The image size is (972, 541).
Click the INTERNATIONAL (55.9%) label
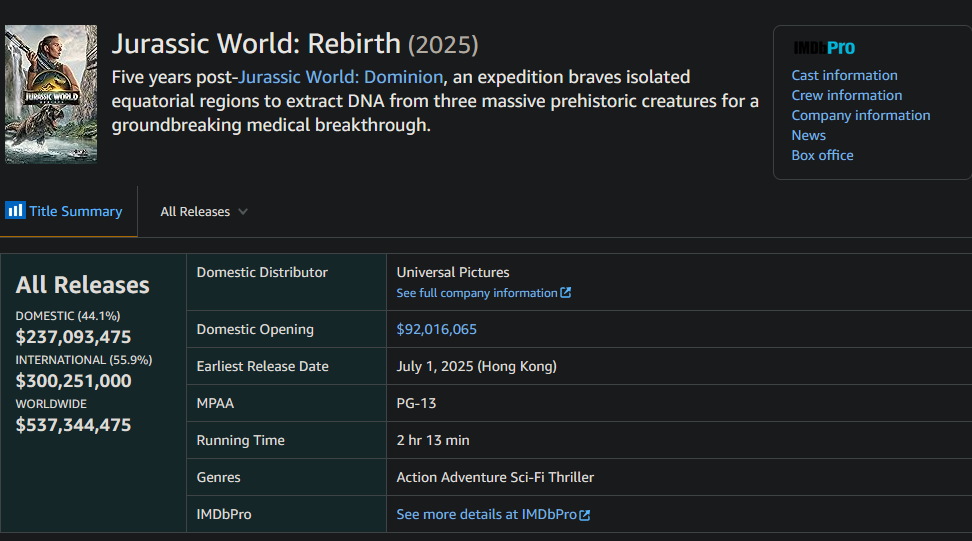click(x=84, y=360)
